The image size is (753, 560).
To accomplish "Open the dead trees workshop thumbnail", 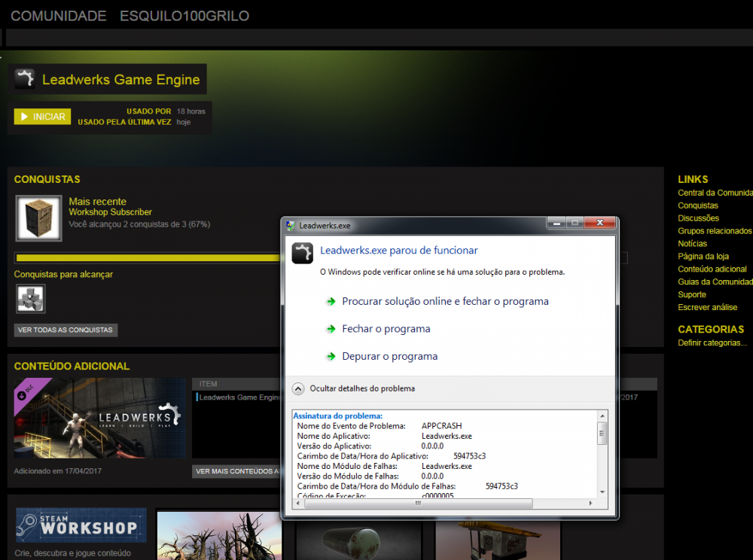I will pos(219,535).
